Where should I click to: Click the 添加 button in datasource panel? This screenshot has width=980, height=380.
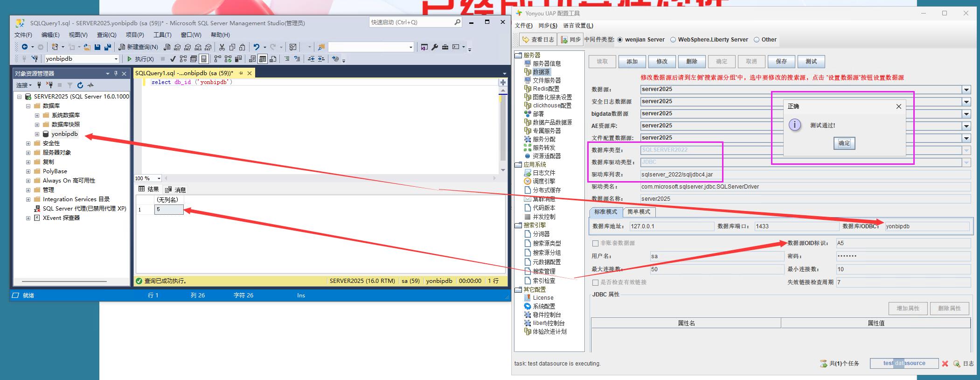(632, 62)
